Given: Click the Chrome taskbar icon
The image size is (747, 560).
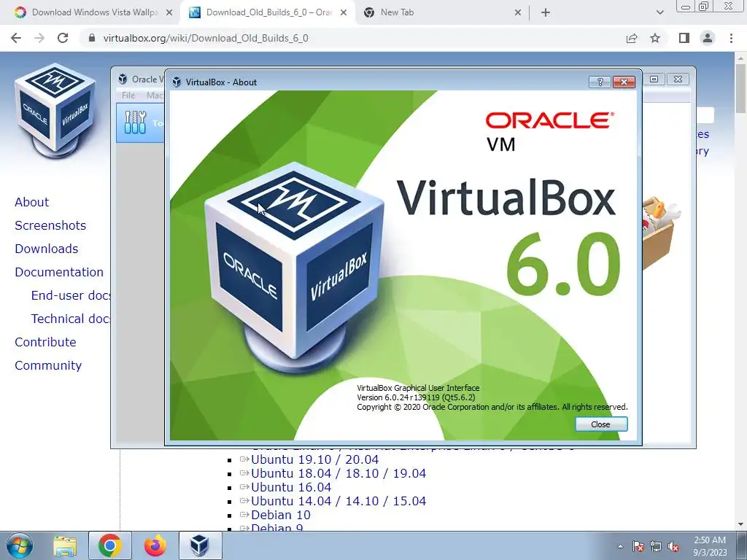Looking at the screenshot, I should (109, 545).
